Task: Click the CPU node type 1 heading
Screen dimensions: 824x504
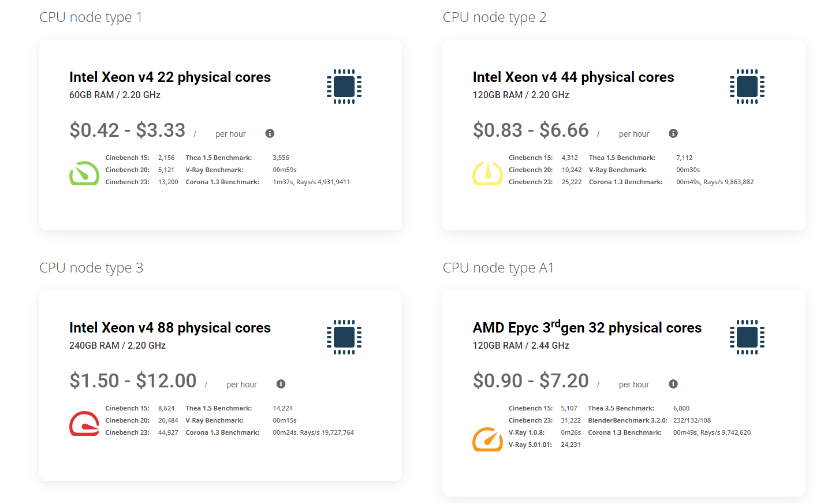Action: click(x=91, y=17)
